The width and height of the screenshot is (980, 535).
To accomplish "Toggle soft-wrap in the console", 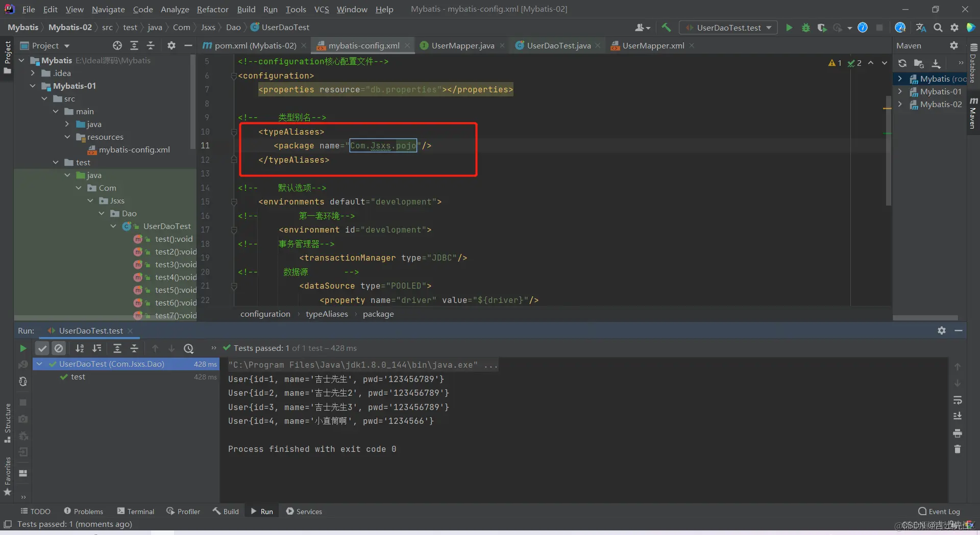I will tap(958, 400).
